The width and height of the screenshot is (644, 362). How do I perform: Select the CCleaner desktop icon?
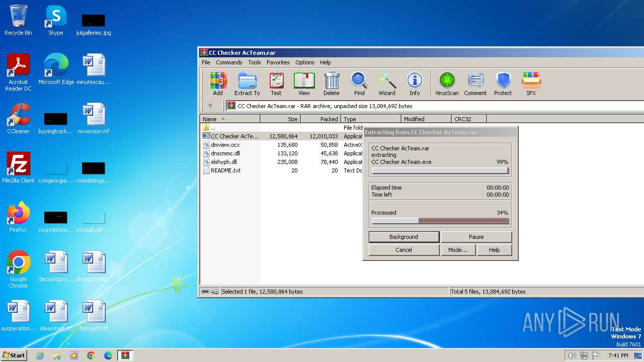click(x=18, y=119)
